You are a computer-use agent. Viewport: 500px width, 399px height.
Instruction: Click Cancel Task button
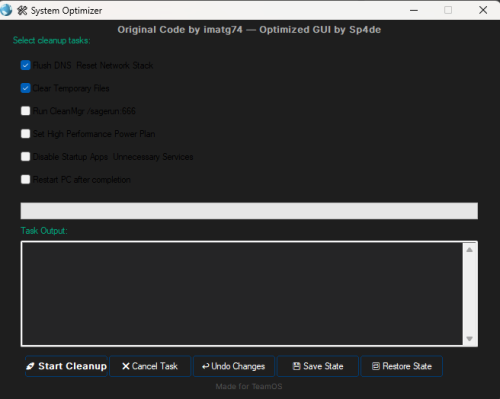[x=150, y=366]
